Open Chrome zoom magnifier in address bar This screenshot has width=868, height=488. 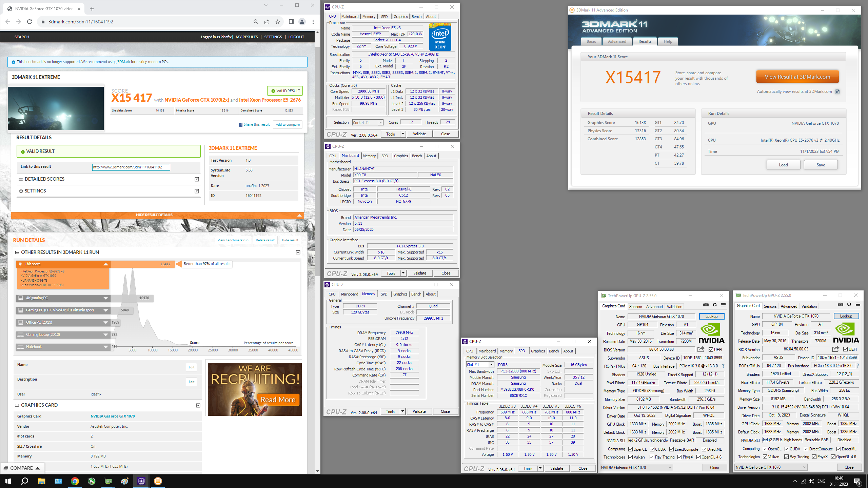click(x=256, y=22)
